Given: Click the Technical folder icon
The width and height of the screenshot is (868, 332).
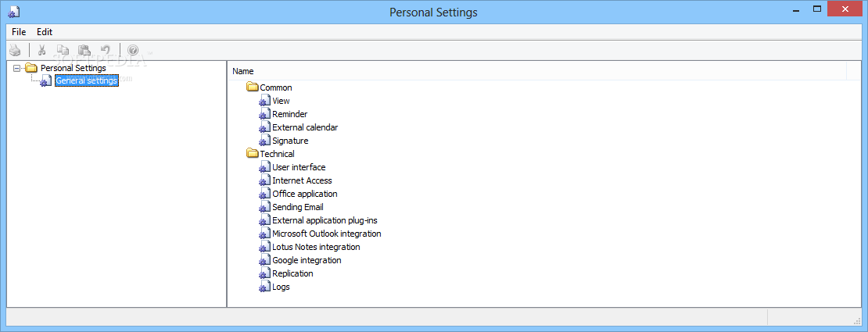Looking at the screenshot, I should [x=253, y=154].
